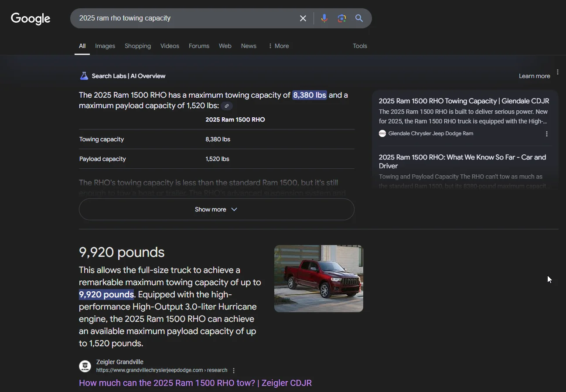Open three-dot menu for AI Overview
The height and width of the screenshot is (392, 566).
[x=558, y=72]
